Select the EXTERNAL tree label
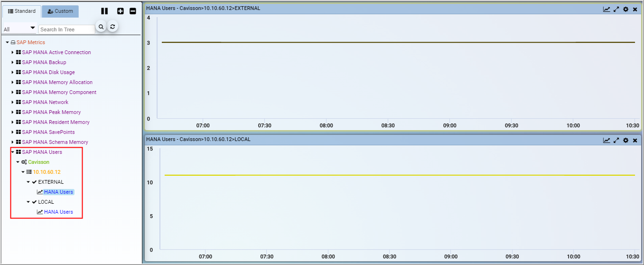This screenshot has height=265, width=644. pyautogui.click(x=51, y=182)
